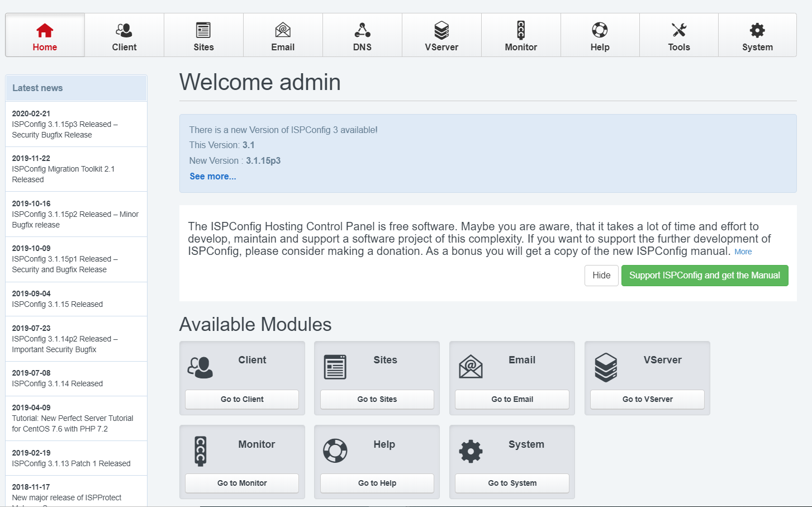This screenshot has width=812, height=507.
Task: Open news ISPConfig 3.1.14p2 Released
Action: (65, 344)
